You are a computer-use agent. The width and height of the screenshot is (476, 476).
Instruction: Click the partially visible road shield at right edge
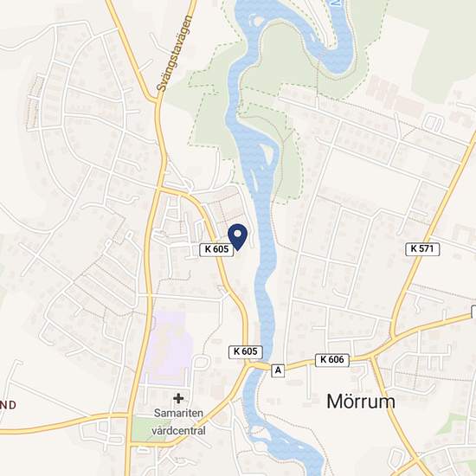coord(473,312)
